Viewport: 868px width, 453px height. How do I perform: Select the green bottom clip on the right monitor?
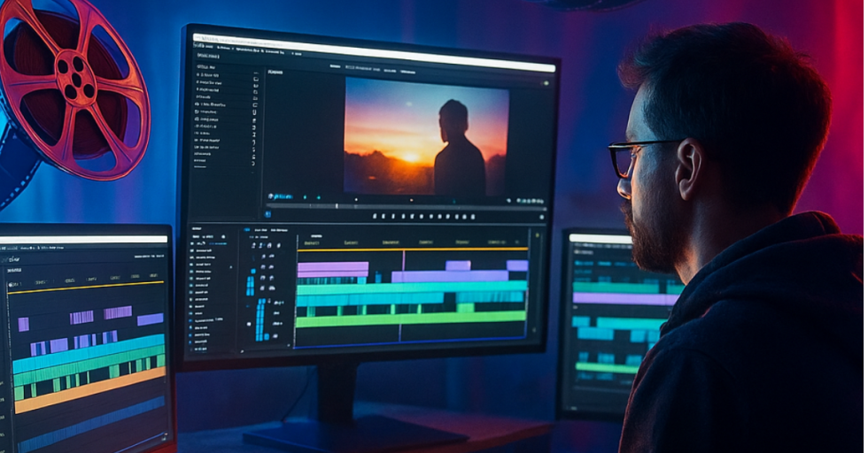click(x=607, y=367)
